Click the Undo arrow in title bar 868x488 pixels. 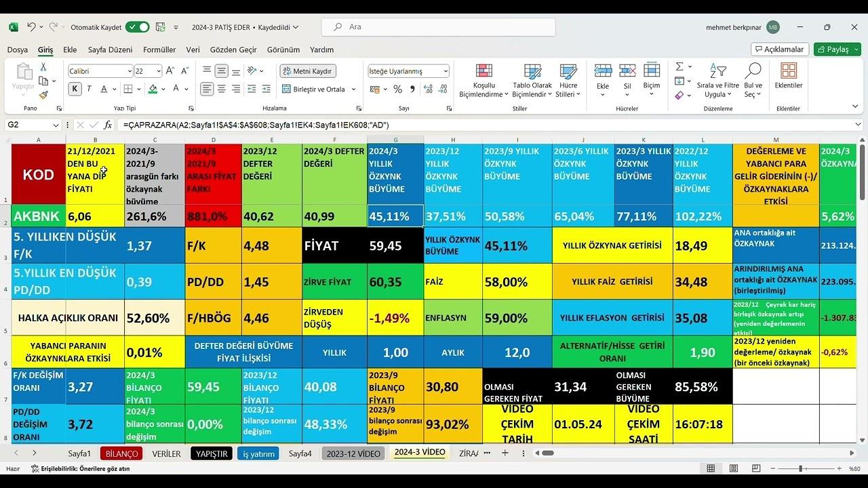click(x=31, y=27)
